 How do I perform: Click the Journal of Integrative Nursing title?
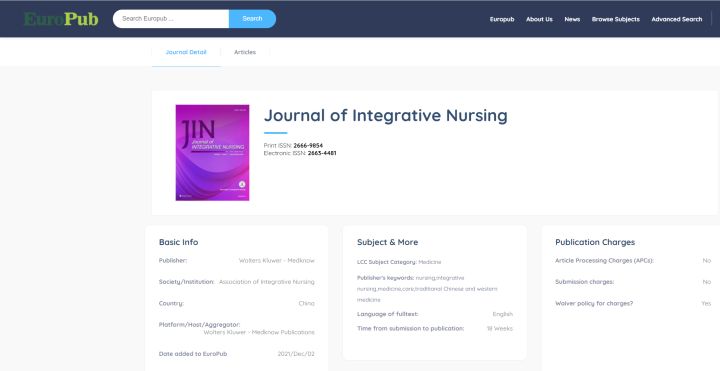coord(386,115)
